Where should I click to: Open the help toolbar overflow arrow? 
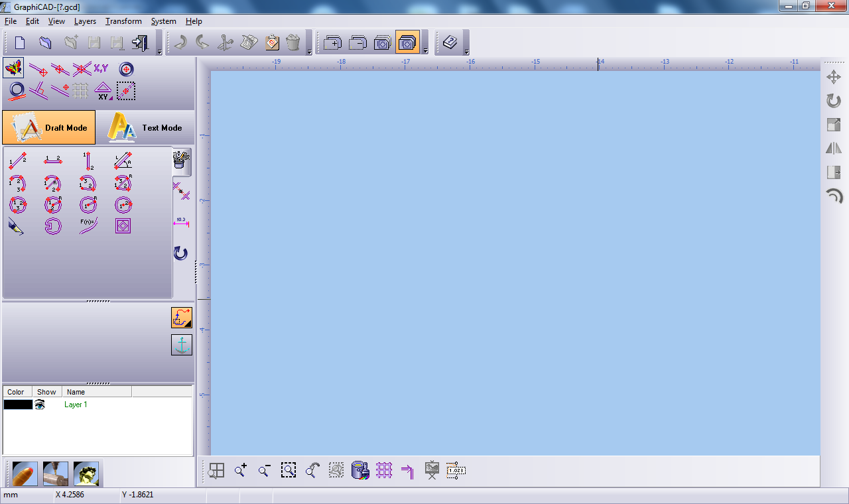[x=466, y=51]
